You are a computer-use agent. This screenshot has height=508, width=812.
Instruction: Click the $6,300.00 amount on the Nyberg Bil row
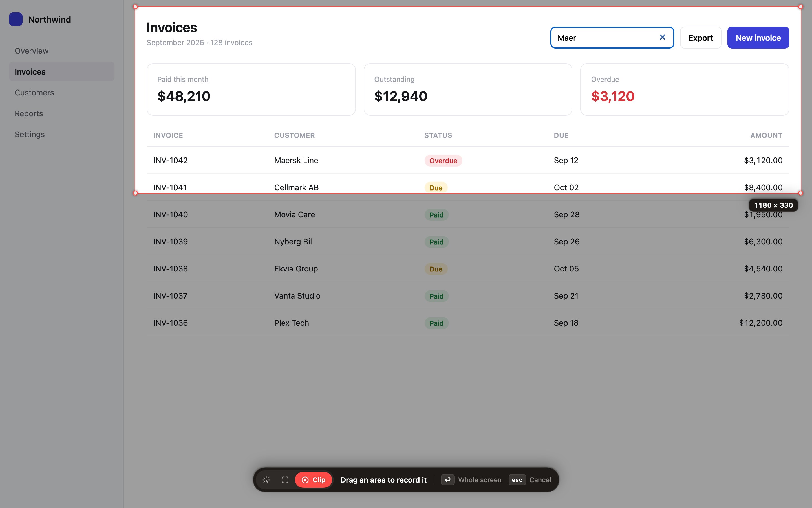tap(763, 242)
